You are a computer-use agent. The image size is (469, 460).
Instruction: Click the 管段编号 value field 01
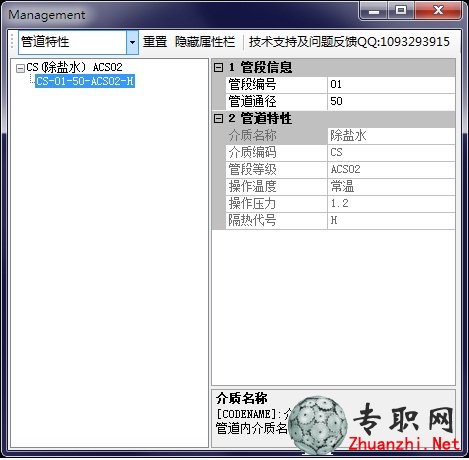[x=391, y=85]
